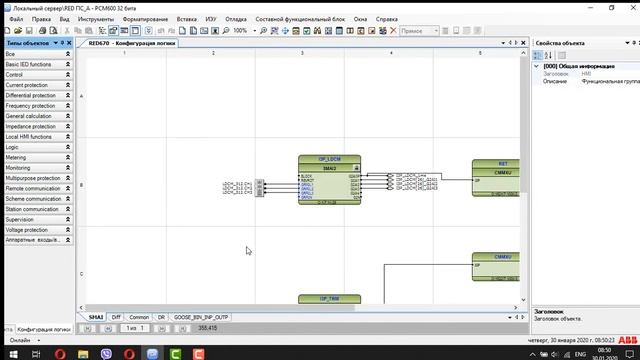Screen dimensions: 640x360
Task: Click the Cut scissors toolbar icon
Action: 67,31
